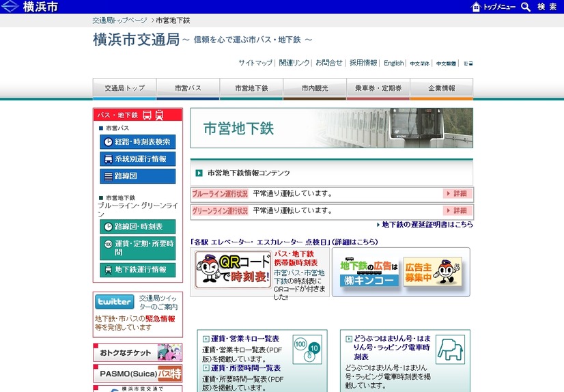Switch to 乗車券・定期券 tab
Viewport: 564px width, 392px height.
(x=378, y=89)
